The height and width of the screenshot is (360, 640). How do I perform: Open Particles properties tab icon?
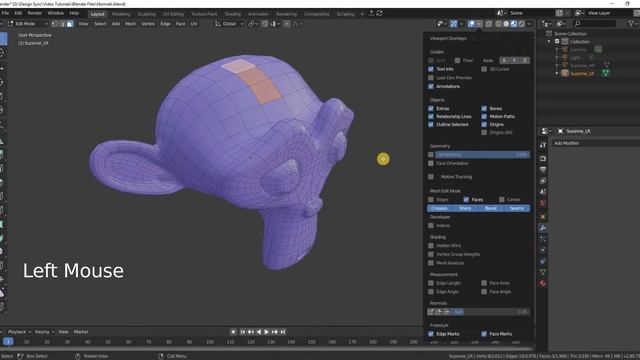tap(543, 239)
